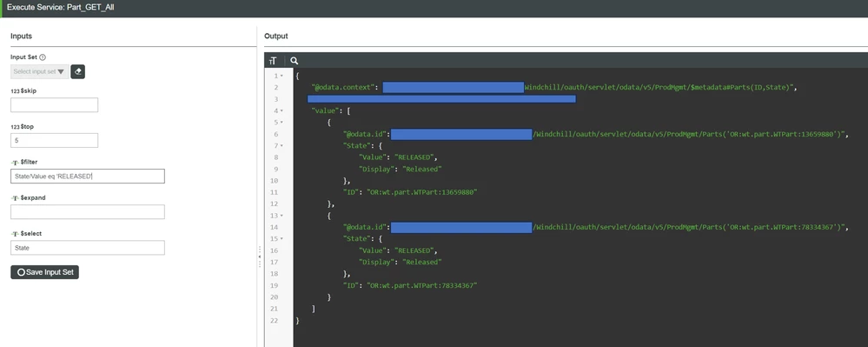Viewport: 868px width, 347px height.
Task: Collapse the State fold arrow on line 15
Action: 282,239
